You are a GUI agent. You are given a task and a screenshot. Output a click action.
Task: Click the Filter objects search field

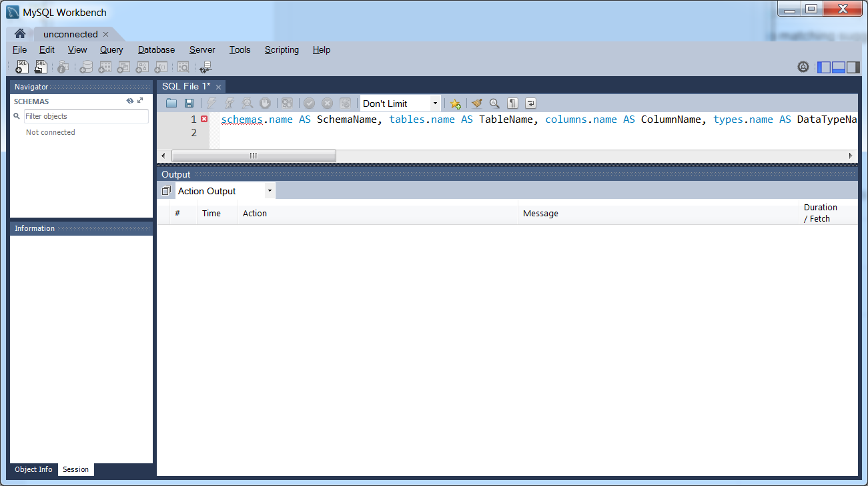coord(85,116)
